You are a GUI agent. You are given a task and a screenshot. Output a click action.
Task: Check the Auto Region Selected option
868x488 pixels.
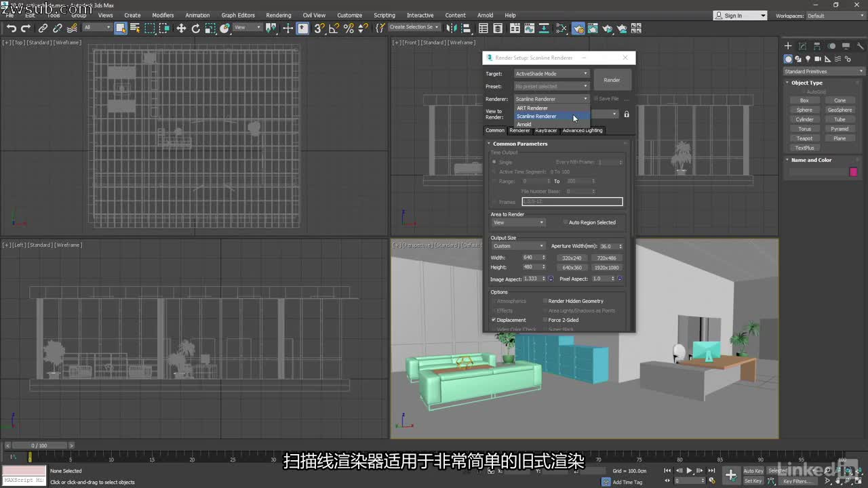566,222
